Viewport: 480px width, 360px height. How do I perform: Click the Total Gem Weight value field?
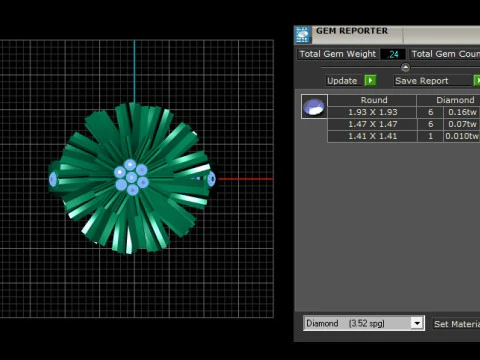(393, 54)
